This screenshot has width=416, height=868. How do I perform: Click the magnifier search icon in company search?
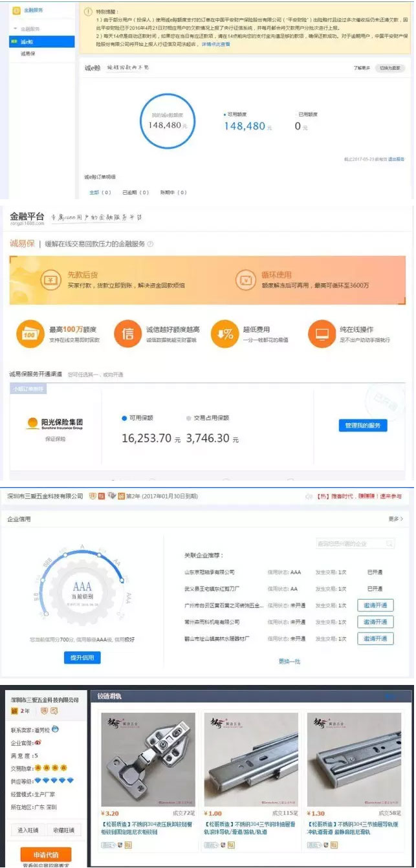pos(390,544)
